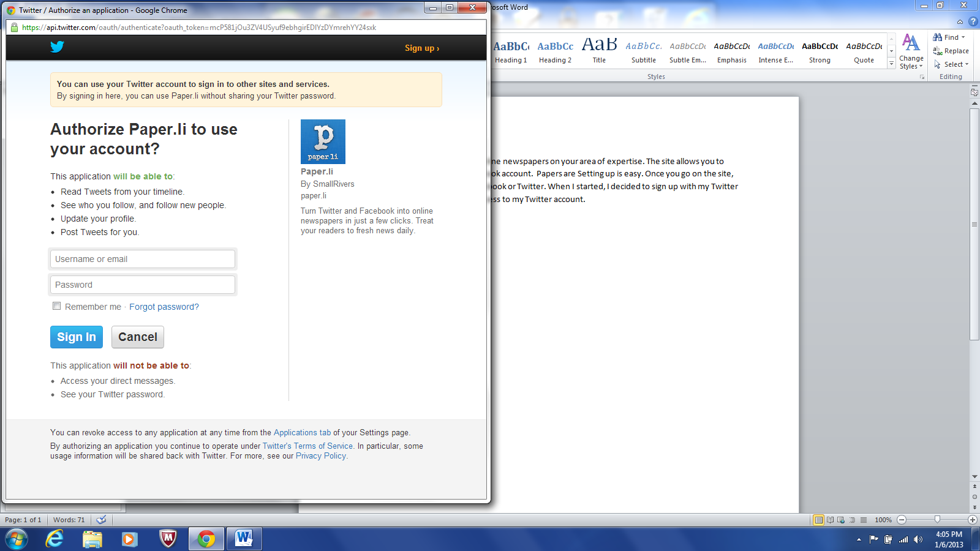Expand the Styles gallery more arrow
Screen dimensions: 980x551
coord(891,64)
